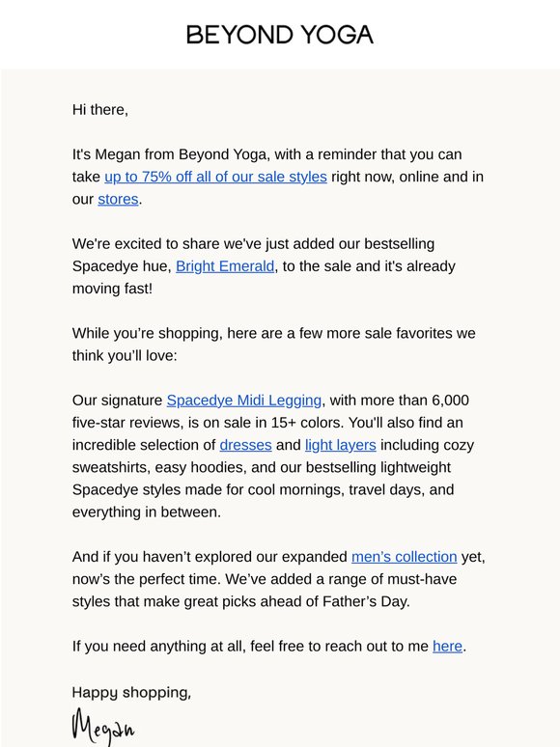
Task: Click the 'If you need anything at all' sentence
Action: (269, 647)
